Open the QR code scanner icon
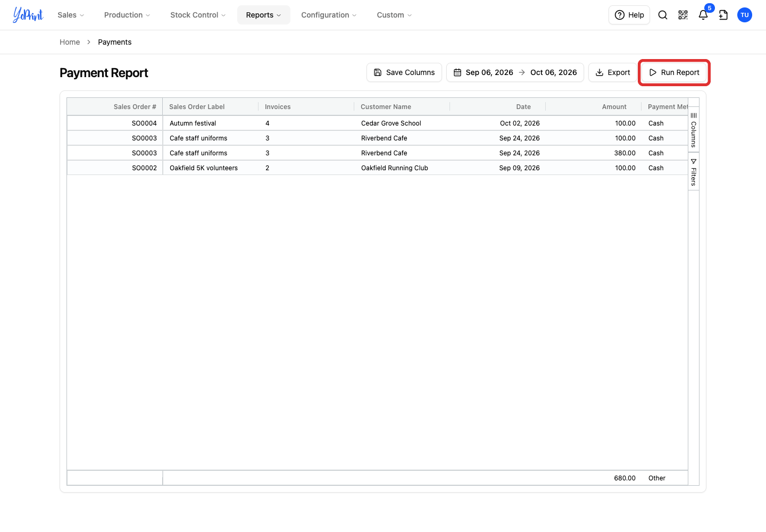The image size is (766, 532). click(683, 15)
